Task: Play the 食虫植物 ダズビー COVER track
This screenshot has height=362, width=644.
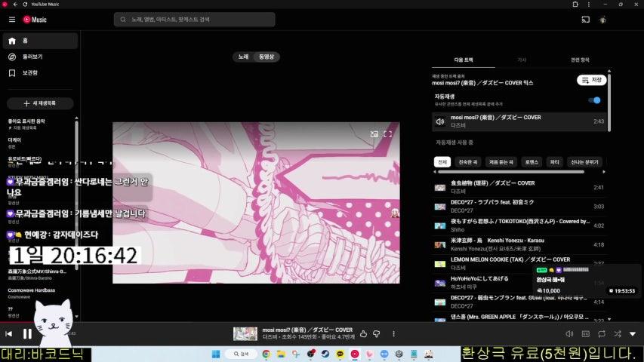Action: 519,187
